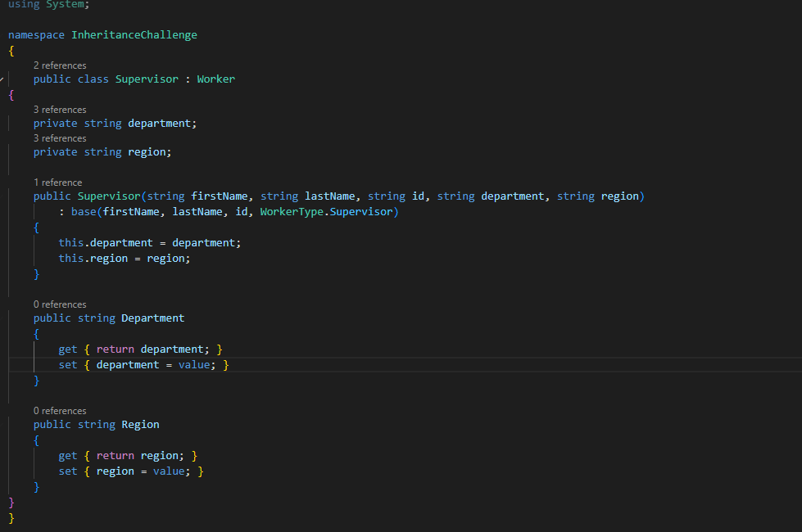The width and height of the screenshot is (802, 532).
Task: Click the region field name in its private declaration
Action: point(147,152)
